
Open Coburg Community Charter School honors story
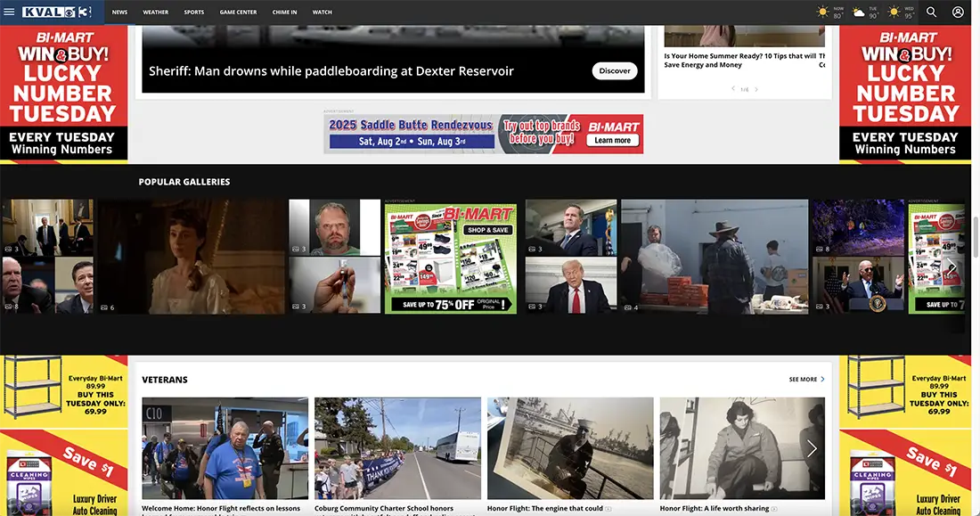[x=397, y=448]
